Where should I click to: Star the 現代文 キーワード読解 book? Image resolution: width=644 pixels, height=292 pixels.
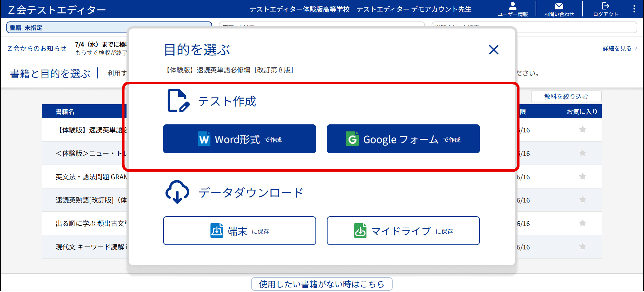coord(582,247)
